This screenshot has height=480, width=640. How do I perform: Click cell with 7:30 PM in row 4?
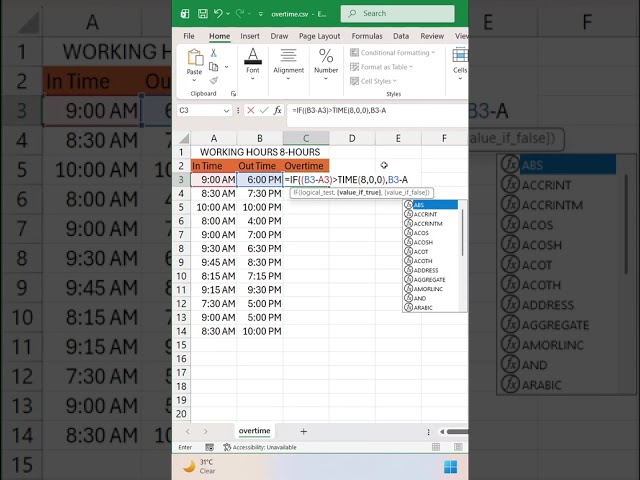click(x=260, y=193)
